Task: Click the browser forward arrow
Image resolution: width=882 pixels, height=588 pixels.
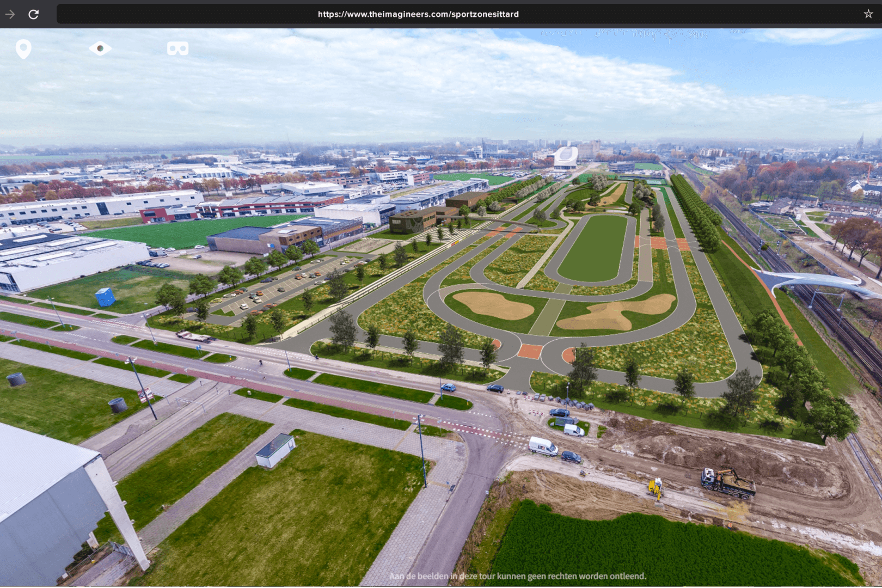Action: [10, 14]
